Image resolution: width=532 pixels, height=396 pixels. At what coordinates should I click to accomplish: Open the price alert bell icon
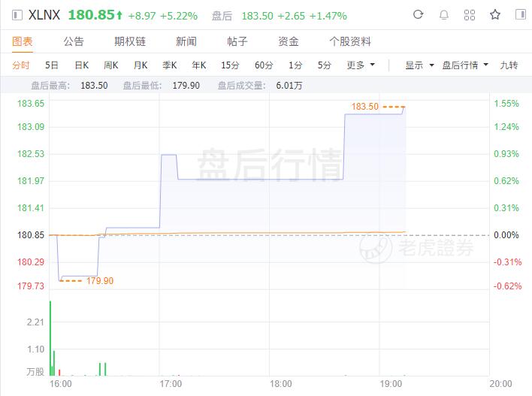click(444, 14)
